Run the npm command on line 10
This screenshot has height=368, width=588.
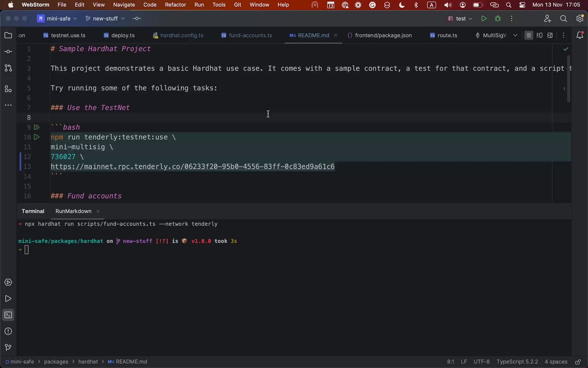pos(37,137)
